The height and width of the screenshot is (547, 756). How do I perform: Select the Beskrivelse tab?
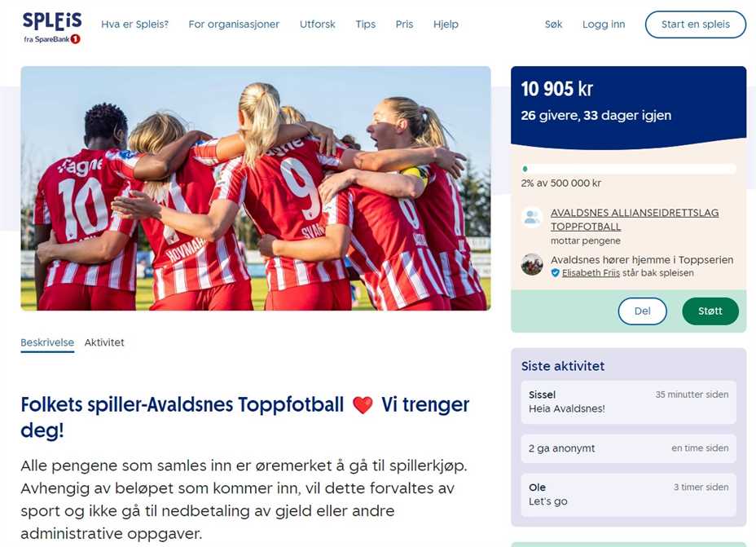47,342
